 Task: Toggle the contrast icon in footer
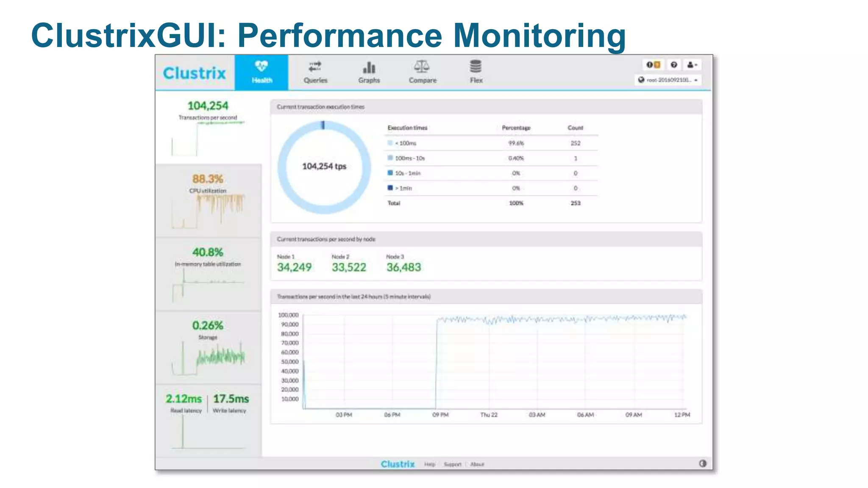tap(703, 463)
